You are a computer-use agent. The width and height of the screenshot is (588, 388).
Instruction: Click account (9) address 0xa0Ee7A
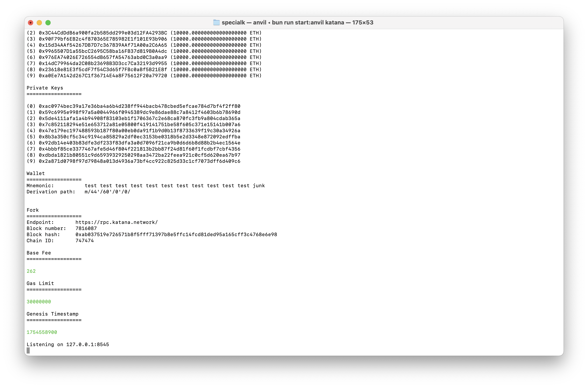(103, 76)
